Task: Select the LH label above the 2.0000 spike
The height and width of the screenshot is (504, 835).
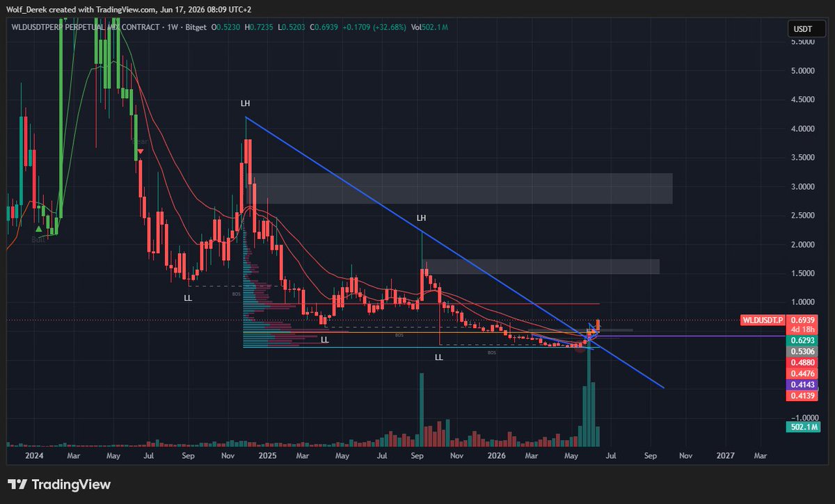Action: coord(421,218)
